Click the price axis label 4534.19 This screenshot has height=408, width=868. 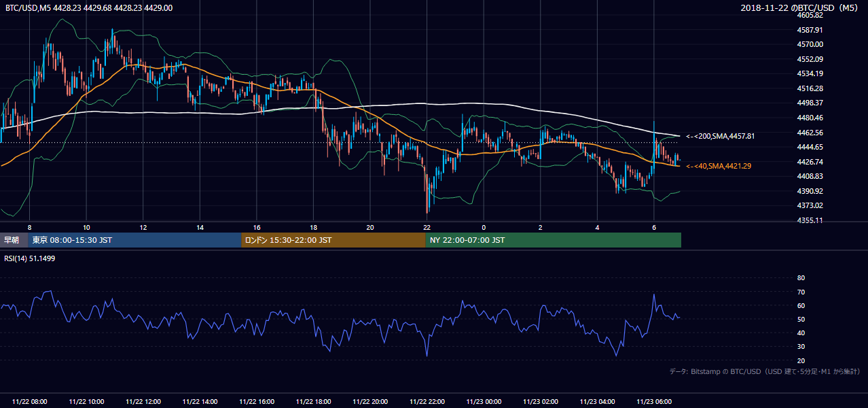point(810,73)
